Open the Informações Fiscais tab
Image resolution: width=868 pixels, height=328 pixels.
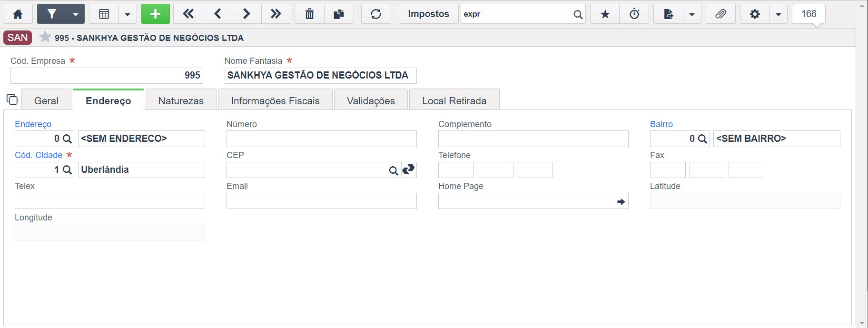275,100
